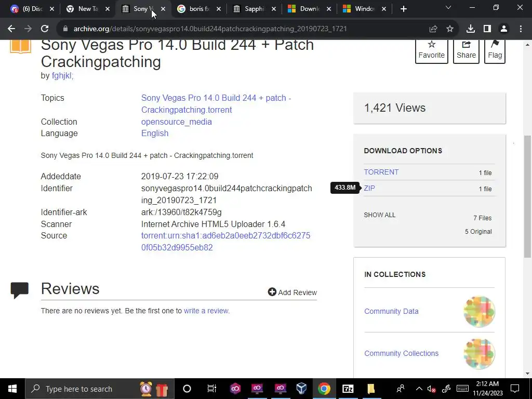532x399 pixels.
Task: Flag this item
Action: (x=495, y=51)
